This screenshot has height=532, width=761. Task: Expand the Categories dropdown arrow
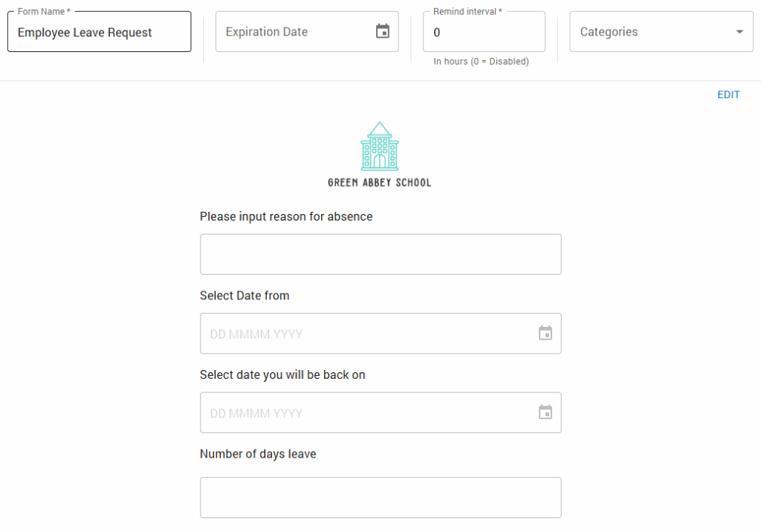pos(739,32)
